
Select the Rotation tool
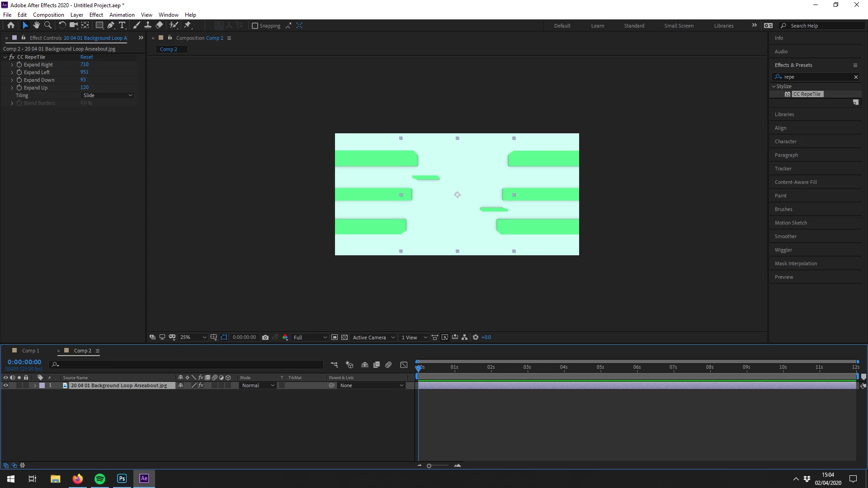coord(62,25)
